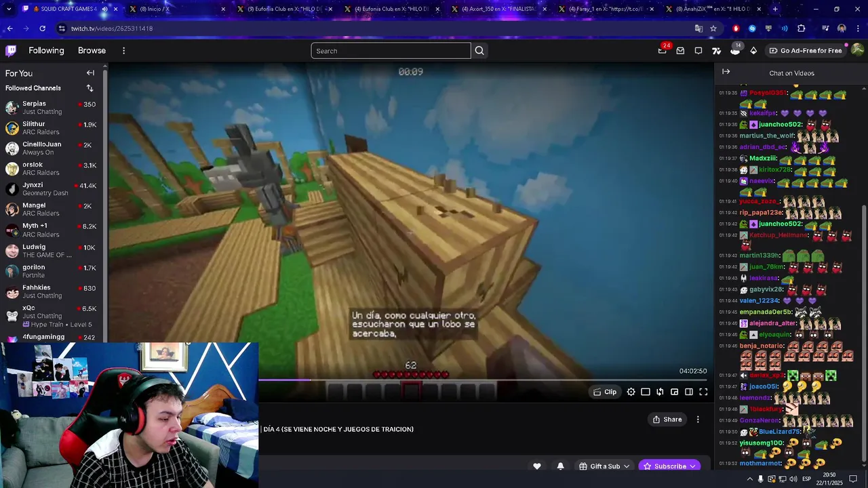Open the Twitch home logo

pyautogui.click(x=11, y=50)
